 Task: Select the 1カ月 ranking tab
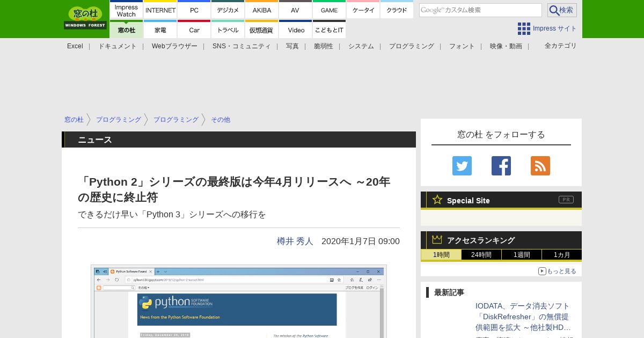click(562, 255)
